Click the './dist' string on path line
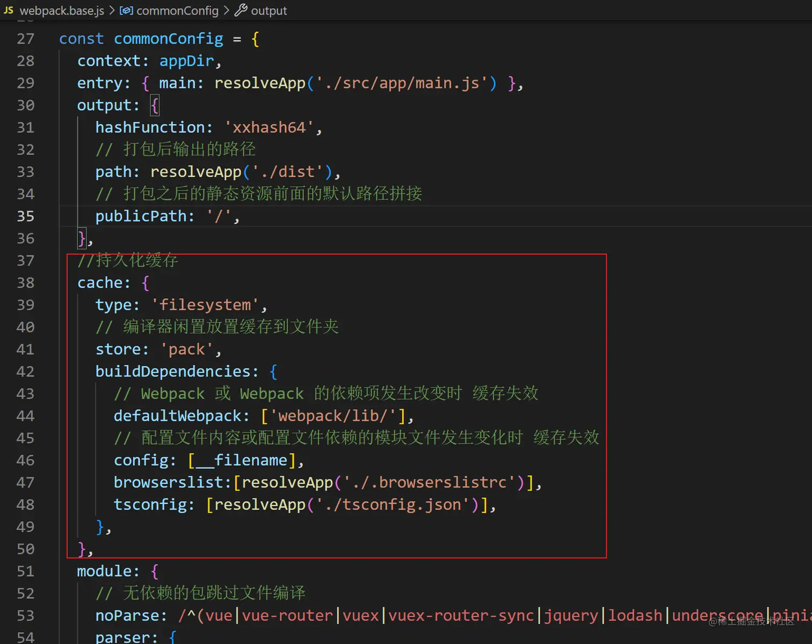This screenshot has height=644, width=812. [287, 172]
